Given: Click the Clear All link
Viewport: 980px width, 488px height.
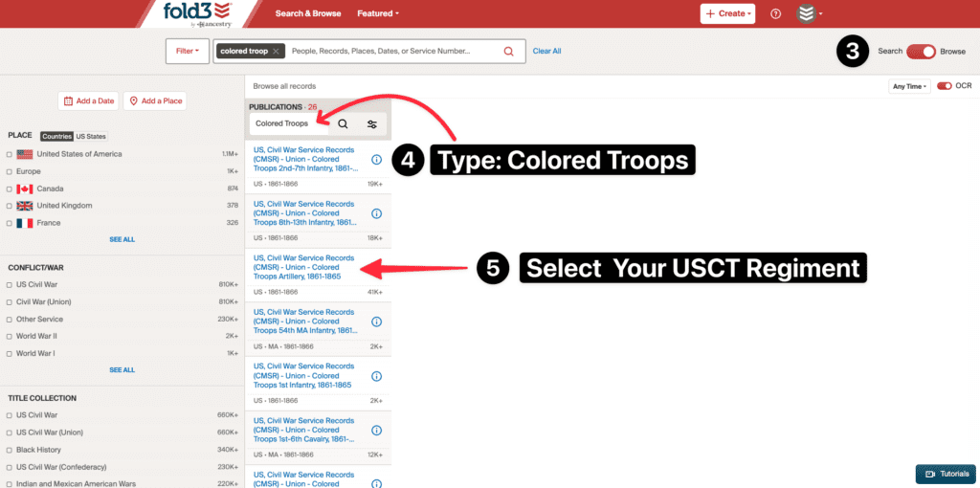Looking at the screenshot, I should 546,51.
